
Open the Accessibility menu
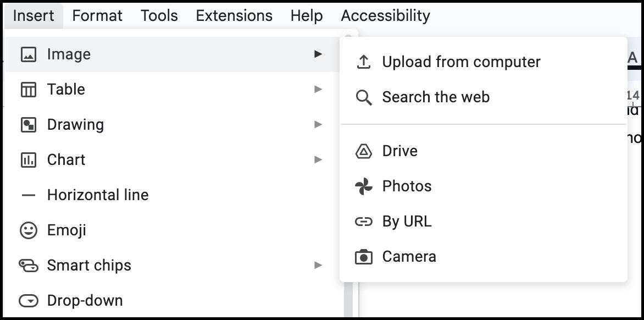(x=386, y=15)
